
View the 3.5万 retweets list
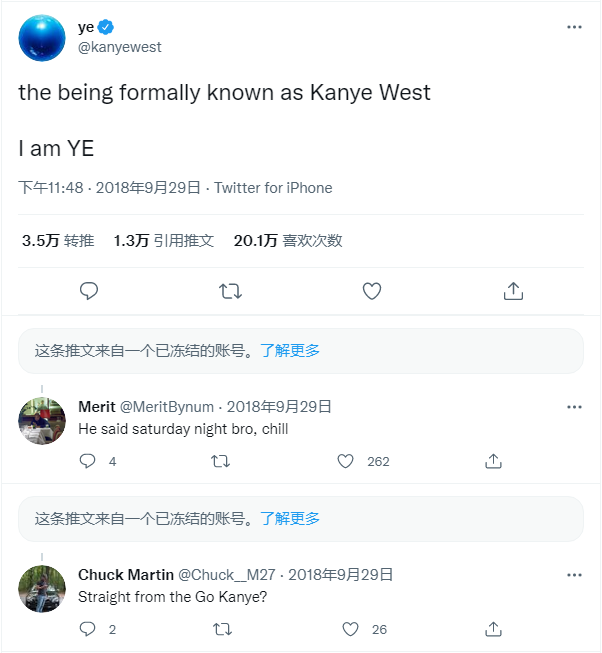[x=58, y=241]
